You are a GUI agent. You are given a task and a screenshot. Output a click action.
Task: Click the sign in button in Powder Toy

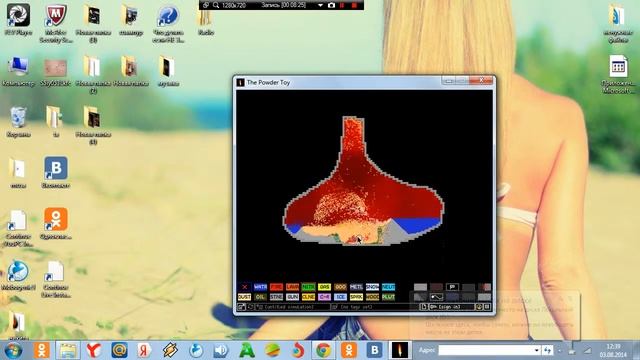451,307
